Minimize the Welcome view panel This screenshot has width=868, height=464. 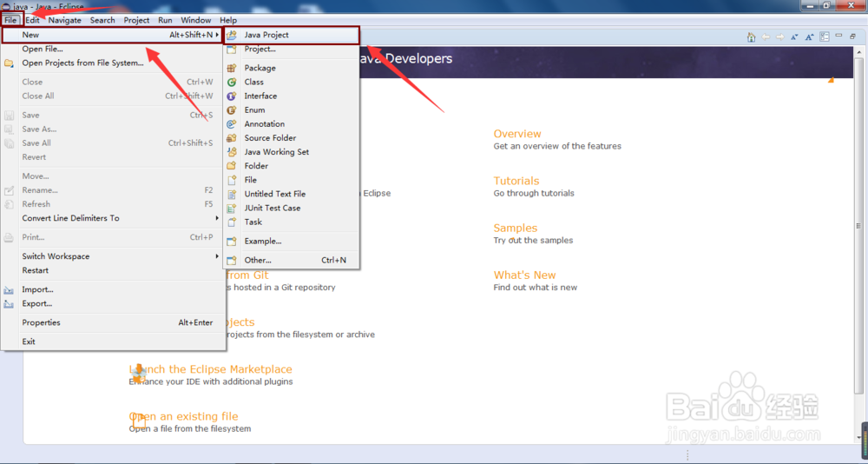click(838, 36)
